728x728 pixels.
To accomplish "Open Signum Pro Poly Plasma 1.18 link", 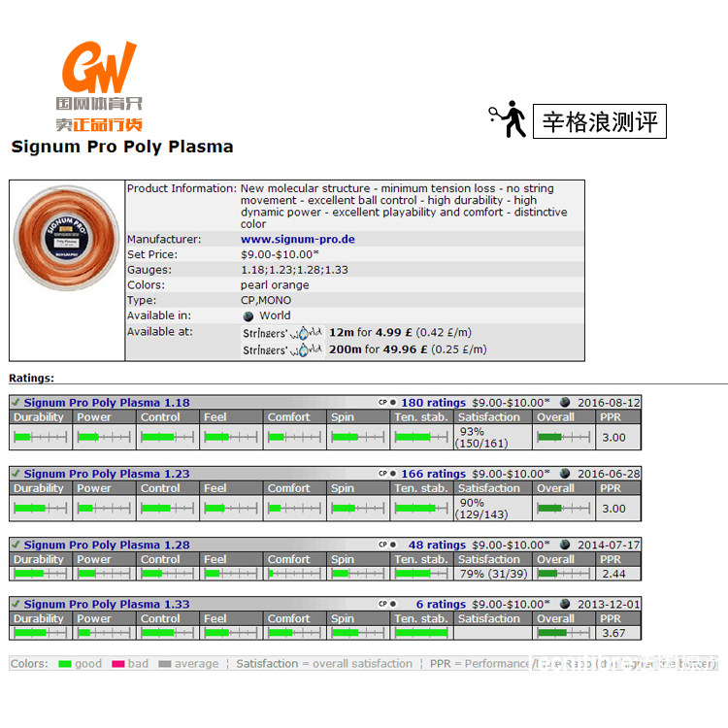I will click(x=107, y=403).
